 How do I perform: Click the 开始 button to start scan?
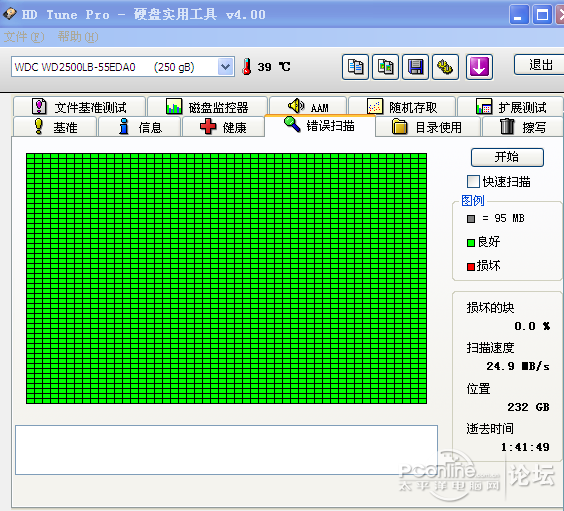click(x=507, y=157)
